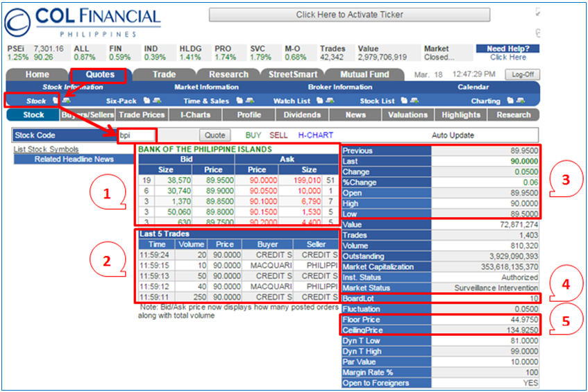
Task: Select Broker Information submenu
Action: [340, 87]
